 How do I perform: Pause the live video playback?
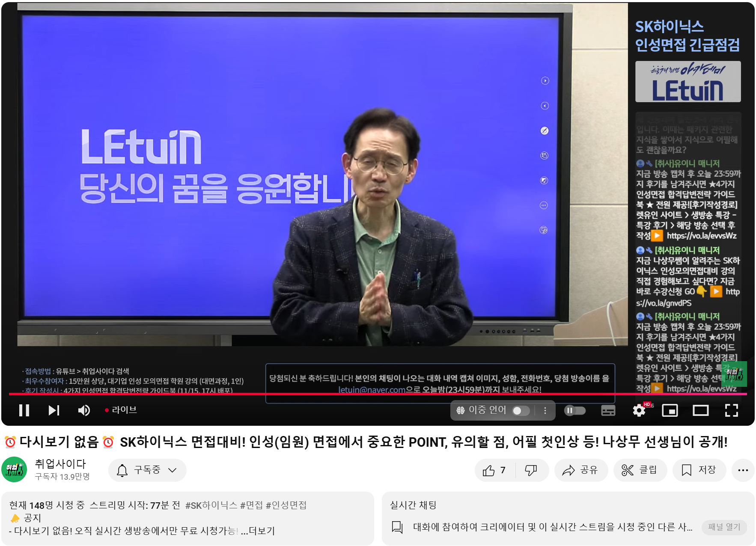click(24, 410)
